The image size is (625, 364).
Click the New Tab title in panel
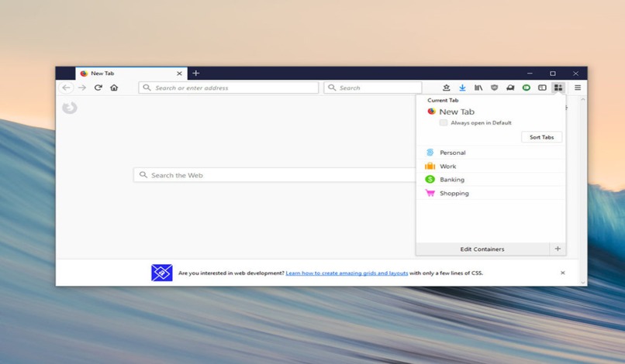457,112
